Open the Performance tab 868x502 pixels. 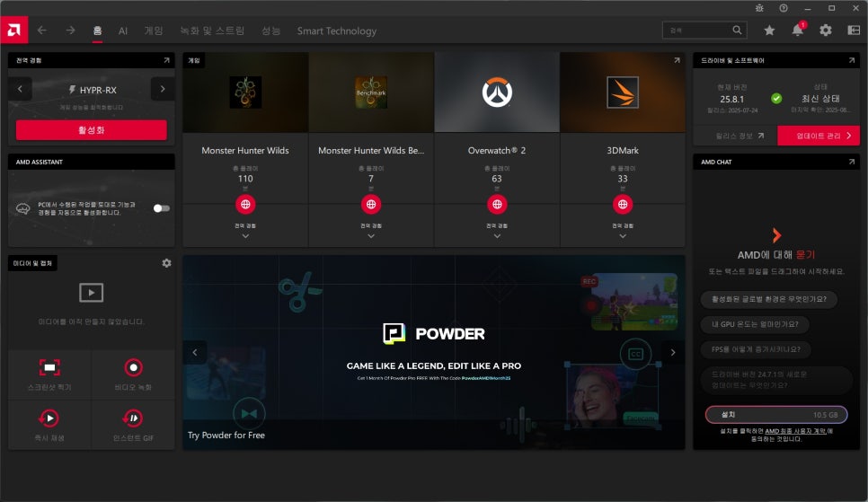tap(270, 31)
